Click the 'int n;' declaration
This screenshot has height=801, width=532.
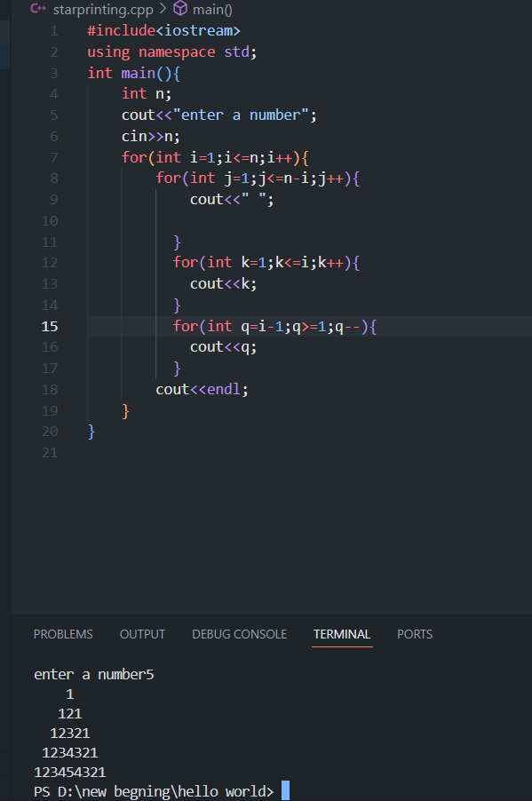(147, 94)
